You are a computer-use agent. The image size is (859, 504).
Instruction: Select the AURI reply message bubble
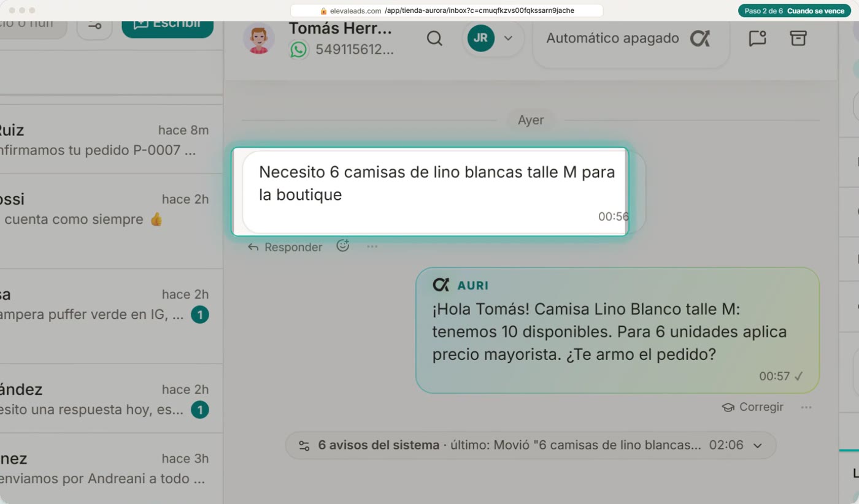tap(617, 330)
